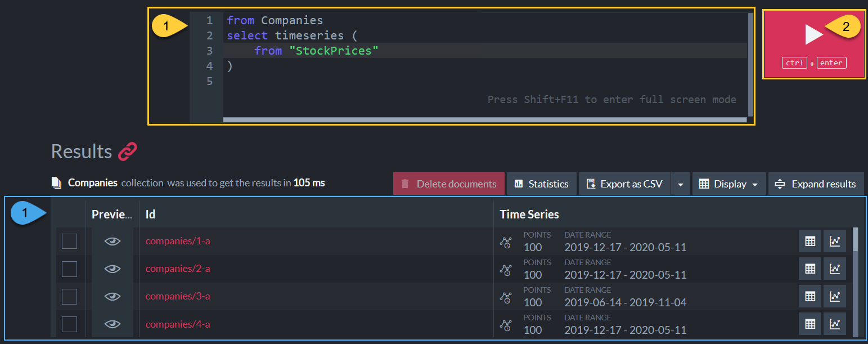Screen dimensions: 868x344
Task: Click Delete documents button
Action: (448, 184)
